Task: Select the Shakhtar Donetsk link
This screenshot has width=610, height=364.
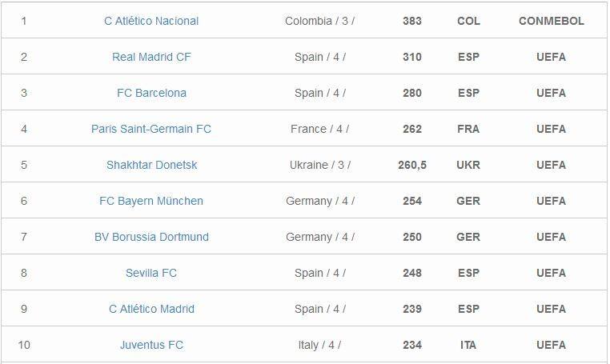Action: click(x=151, y=165)
